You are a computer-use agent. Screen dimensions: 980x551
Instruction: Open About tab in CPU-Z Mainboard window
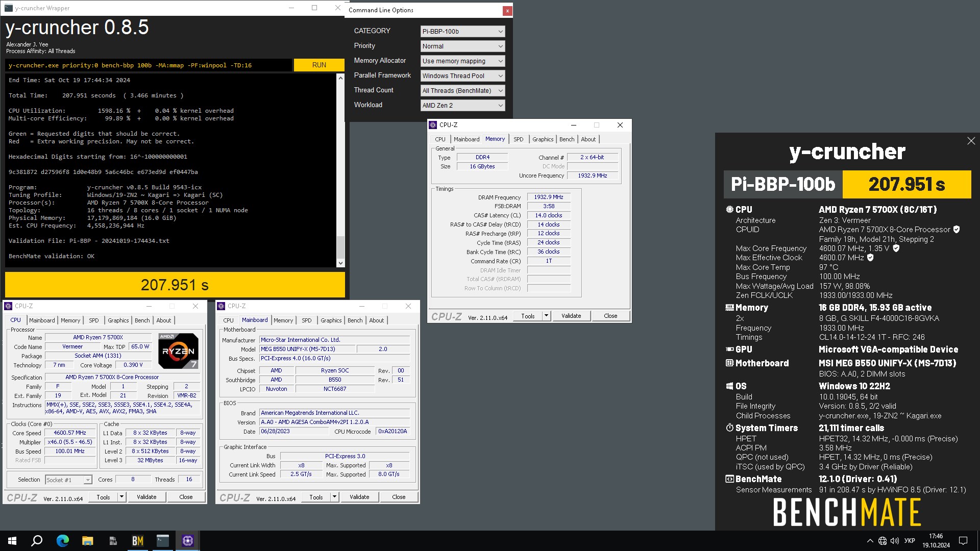point(377,320)
